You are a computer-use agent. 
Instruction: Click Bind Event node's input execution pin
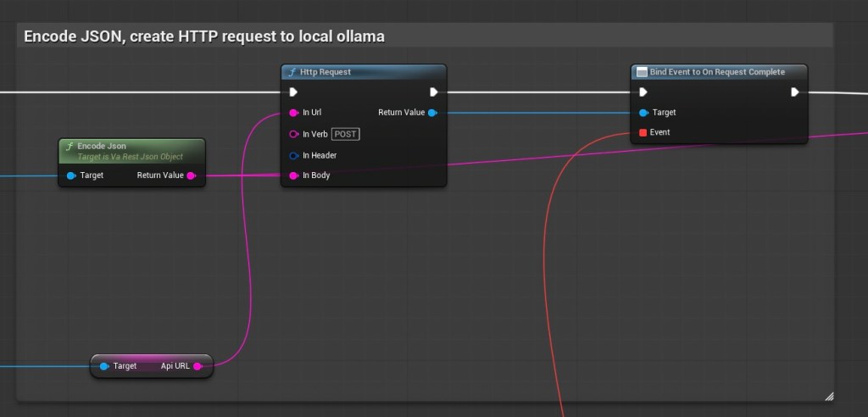click(643, 92)
